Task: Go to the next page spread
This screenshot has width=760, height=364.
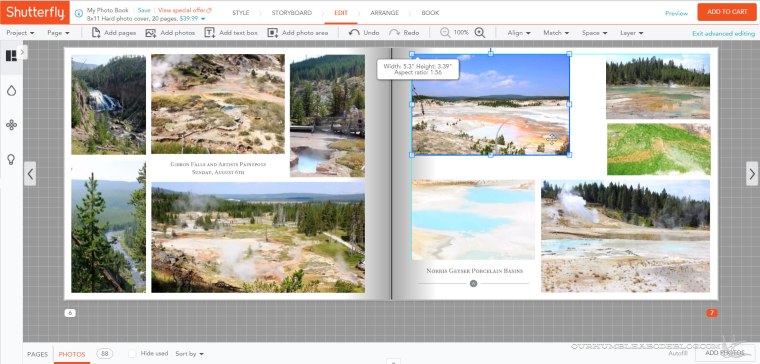Action: coord(752,174)
